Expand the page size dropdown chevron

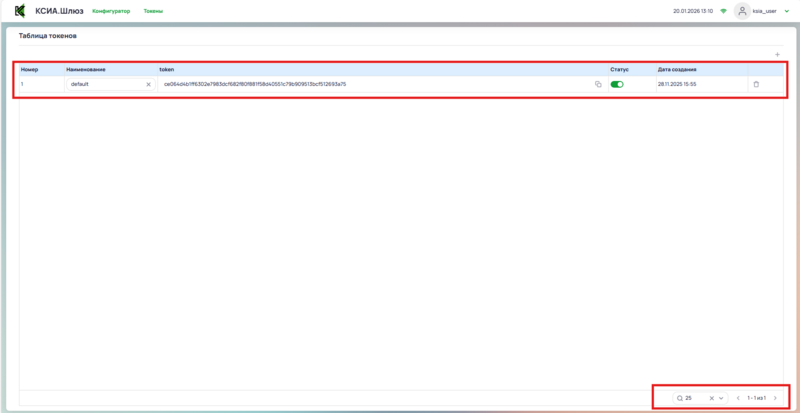pos(721,398)
